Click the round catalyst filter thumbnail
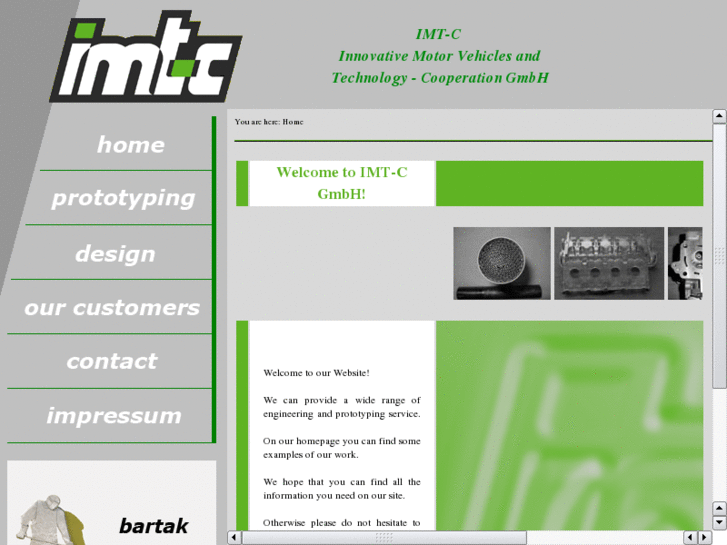 502,263
